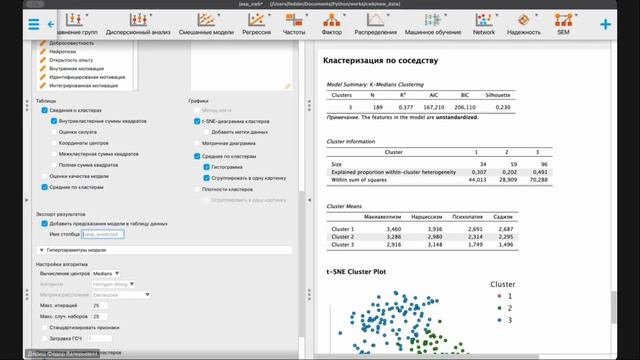Click the results panel vertical scrollbar
Screen dimensions: 640x360
pyautogui.click(x=613, y=307)
